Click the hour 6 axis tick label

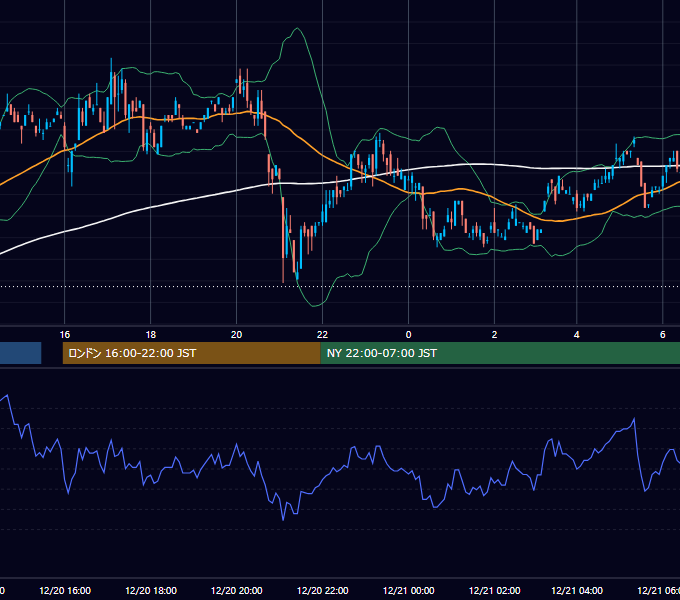[662, 335]
